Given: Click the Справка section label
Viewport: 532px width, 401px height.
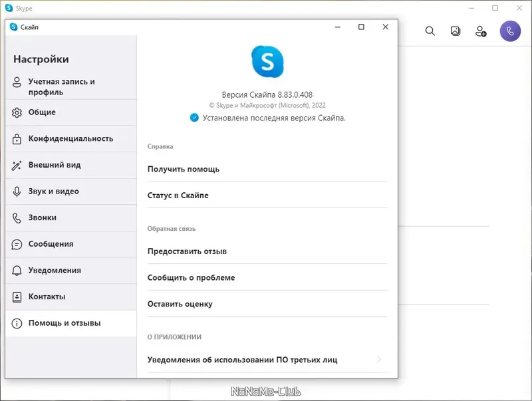Looking at the screenshot, I should coord(160,146).
